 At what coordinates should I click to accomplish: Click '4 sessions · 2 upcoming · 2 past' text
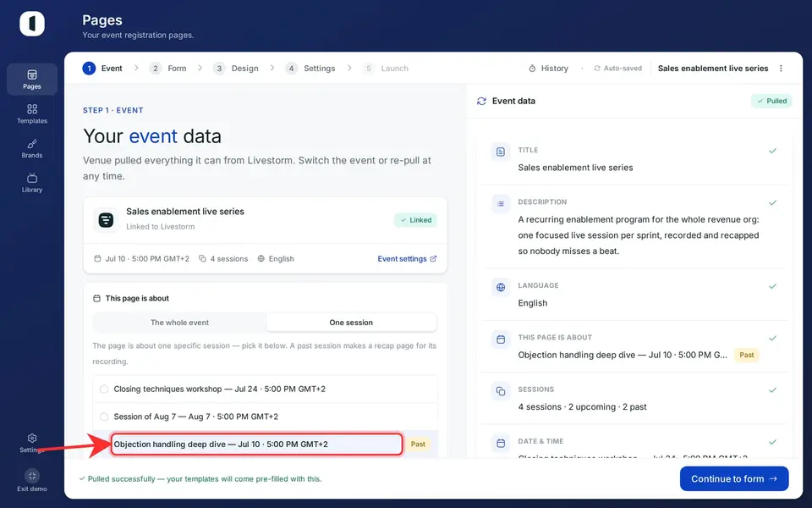click(x=582, y=407)
